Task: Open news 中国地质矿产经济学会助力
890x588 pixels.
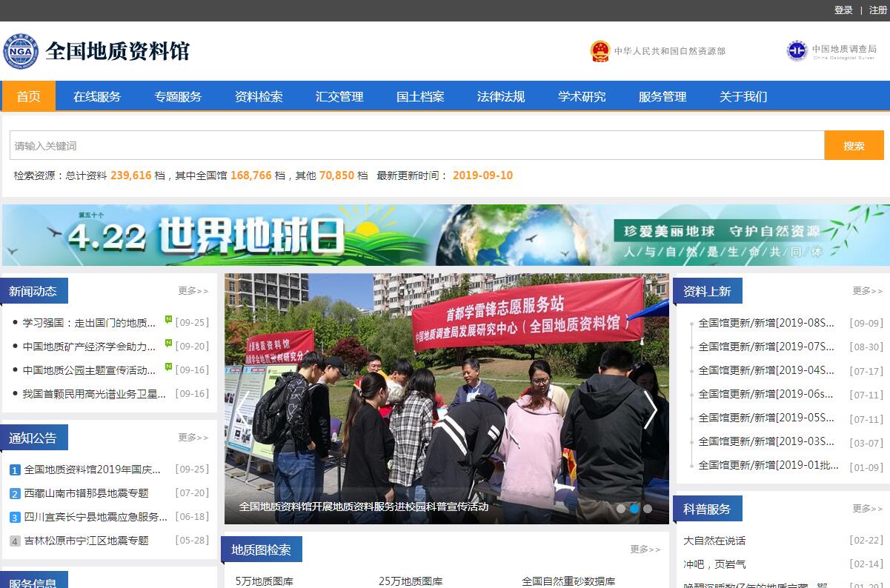Action: tap(89, 347)
